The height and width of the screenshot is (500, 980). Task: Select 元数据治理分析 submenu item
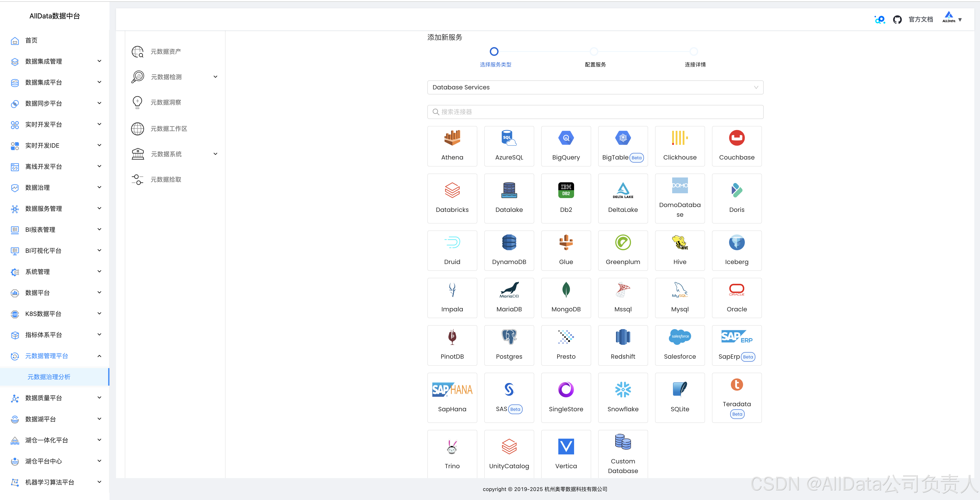pos(55,377)
